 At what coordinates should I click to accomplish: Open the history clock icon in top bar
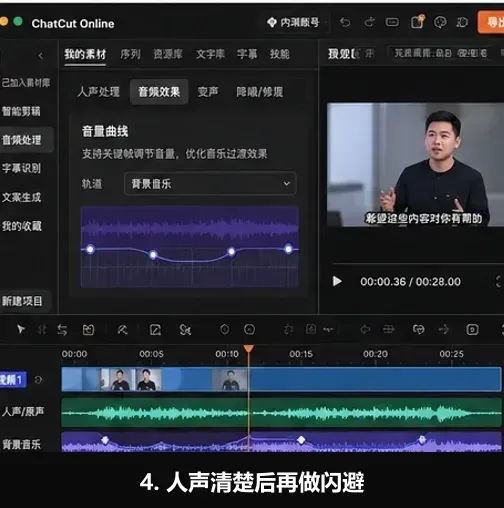point(462,22)
